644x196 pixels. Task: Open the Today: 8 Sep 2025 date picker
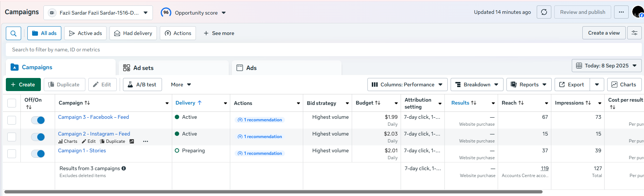click(606, 66)
